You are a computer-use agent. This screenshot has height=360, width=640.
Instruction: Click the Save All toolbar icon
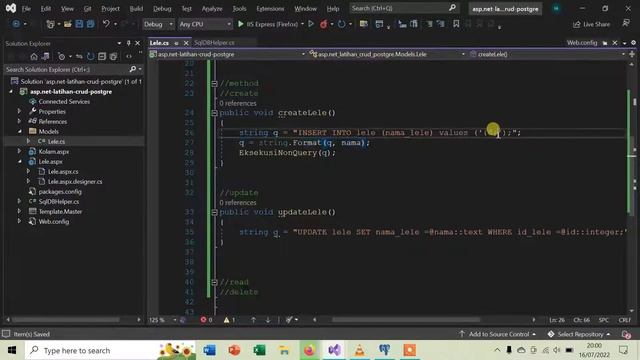pyautogui.click(x=90, y=24)
